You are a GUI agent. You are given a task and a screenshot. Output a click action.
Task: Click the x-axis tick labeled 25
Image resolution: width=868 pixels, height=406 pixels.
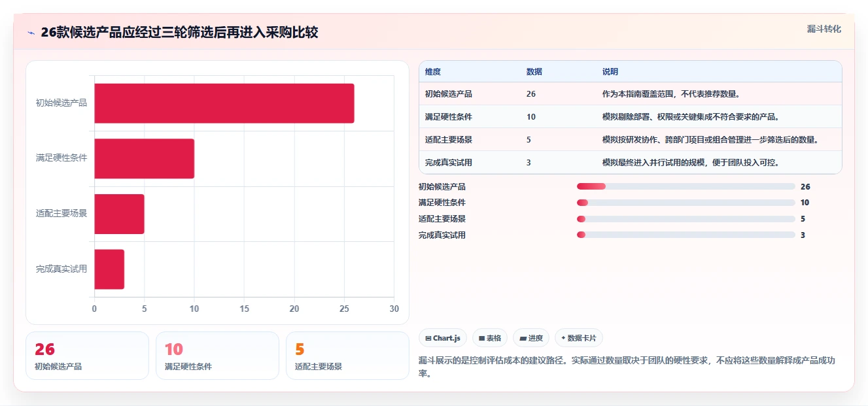click(x=344, y=309)
